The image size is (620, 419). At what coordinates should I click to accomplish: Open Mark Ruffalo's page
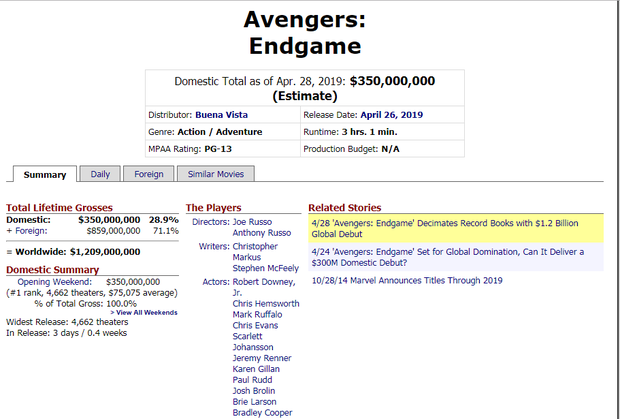[x=257, y=315]
